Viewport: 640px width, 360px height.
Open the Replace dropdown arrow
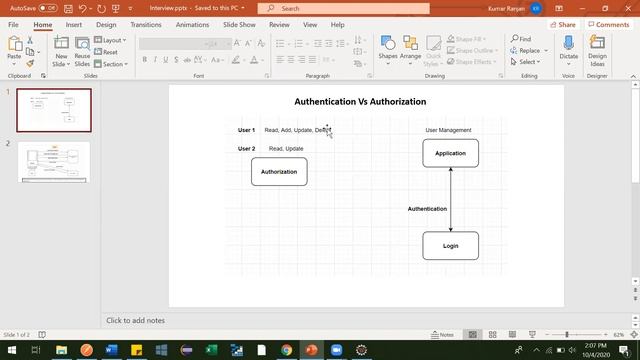click(x=546, y=51)
